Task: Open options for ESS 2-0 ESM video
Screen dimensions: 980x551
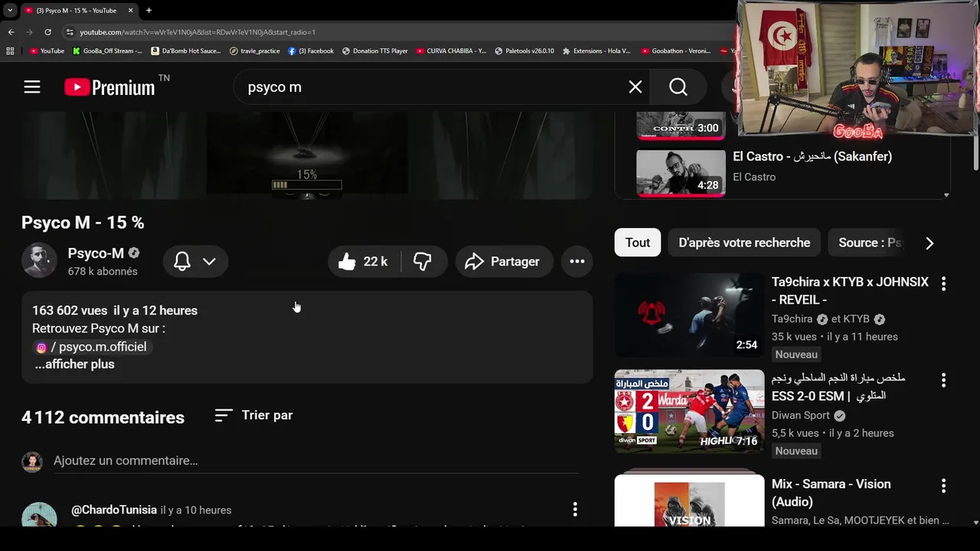Action: point(943,380)
